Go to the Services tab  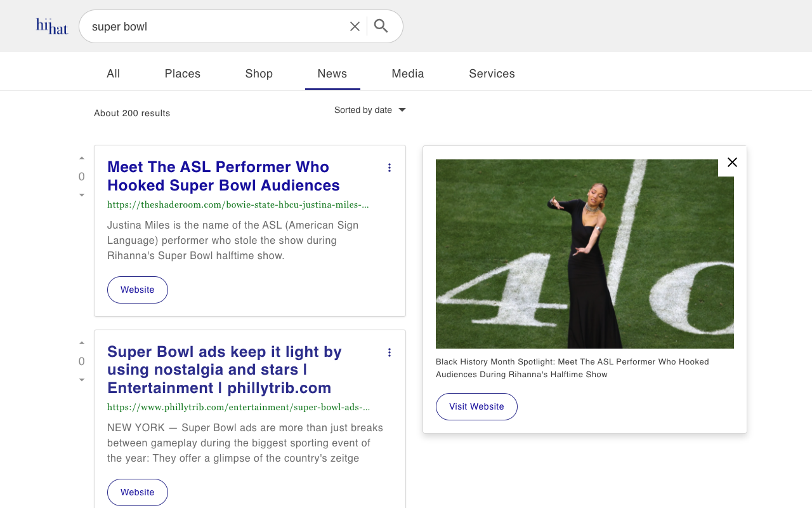(492, 74)
